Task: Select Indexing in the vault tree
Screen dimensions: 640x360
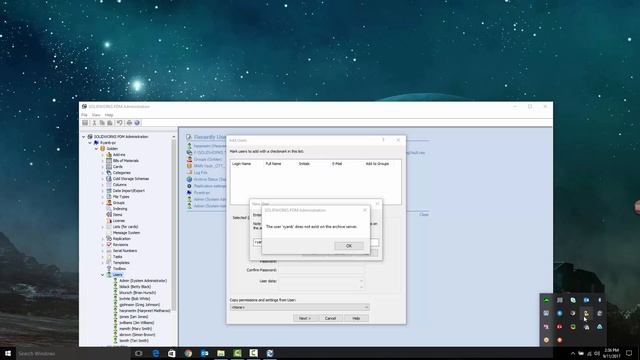Action: [x=120, y=209]
